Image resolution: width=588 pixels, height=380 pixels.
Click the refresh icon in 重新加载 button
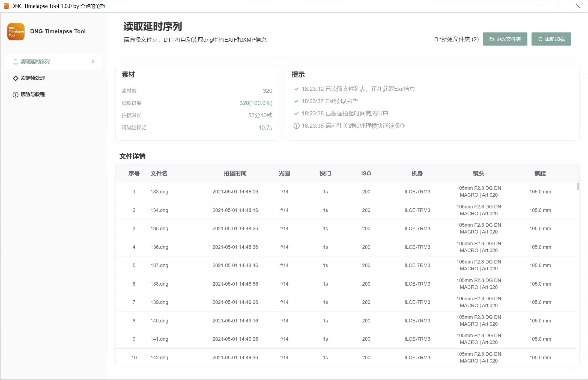point(540,39)
